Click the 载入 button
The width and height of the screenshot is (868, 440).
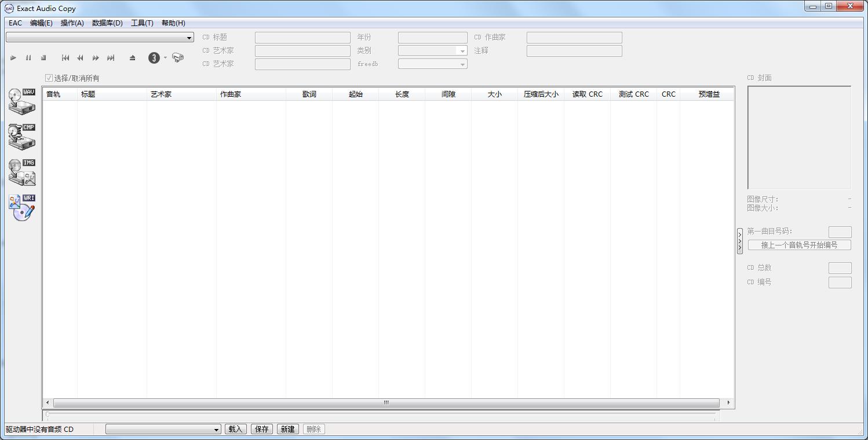pos(236,429)
